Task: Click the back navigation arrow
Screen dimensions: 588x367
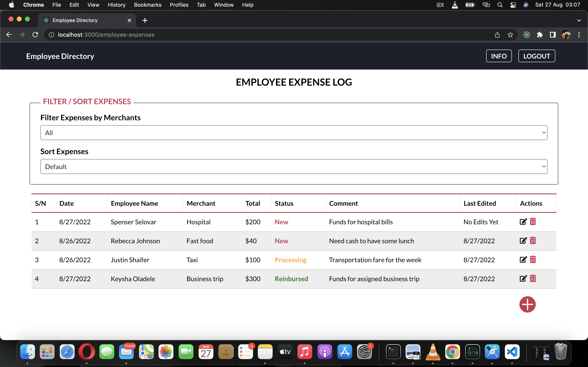Action: tap(9, 34)
